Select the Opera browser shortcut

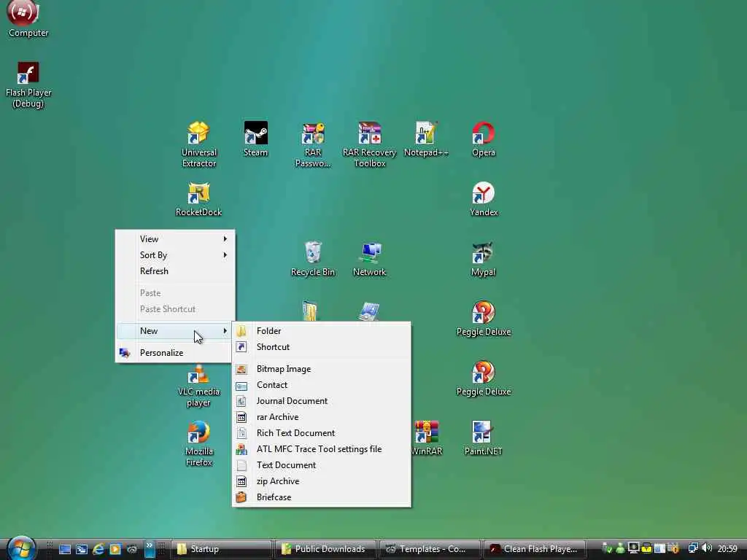(483, 139)
